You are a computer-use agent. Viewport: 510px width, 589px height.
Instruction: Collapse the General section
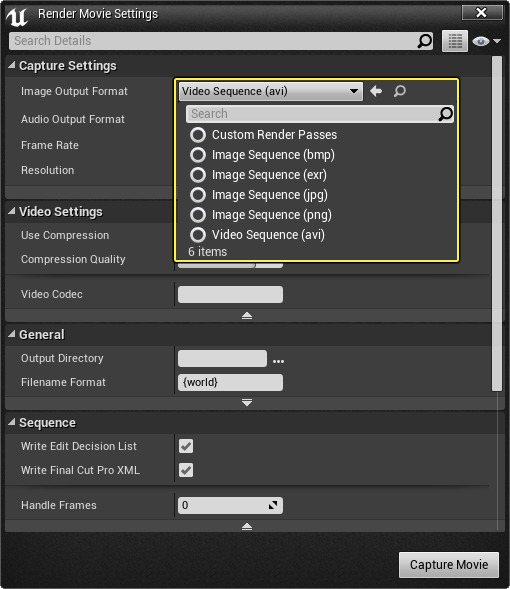12,334
